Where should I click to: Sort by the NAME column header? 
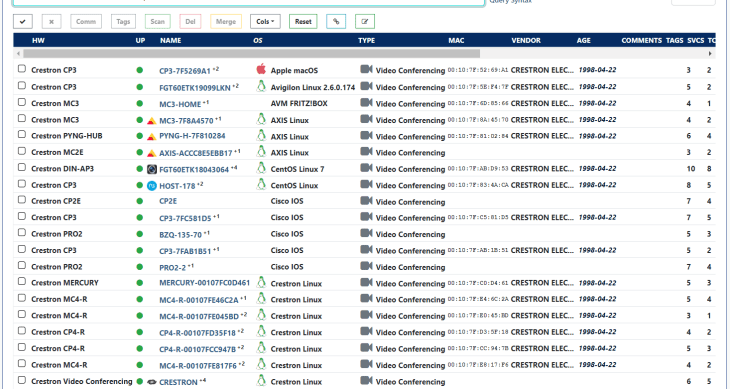point(170,40)
